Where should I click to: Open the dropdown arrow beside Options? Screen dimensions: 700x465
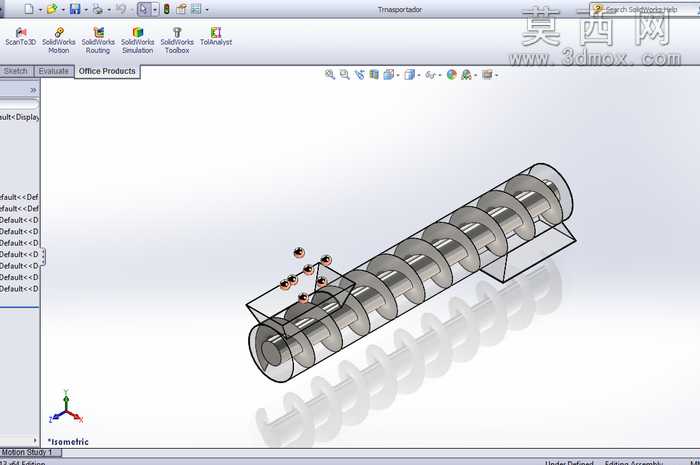click(x=207, y=9)
